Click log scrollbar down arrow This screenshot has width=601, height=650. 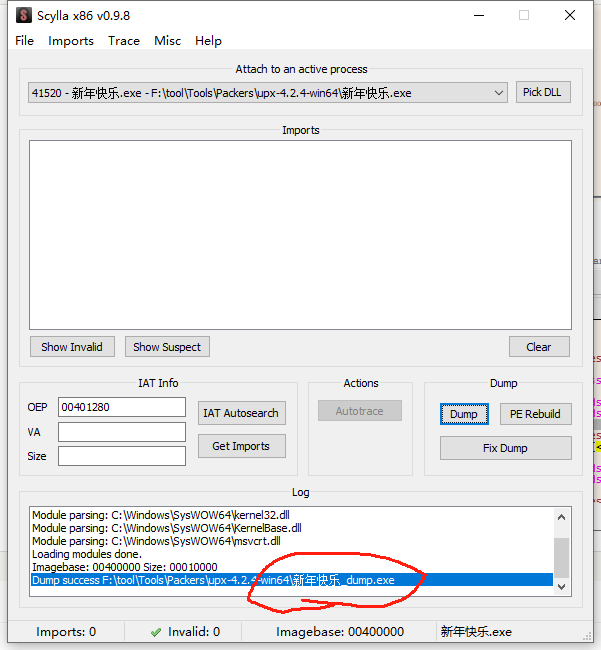pos(562,587)
